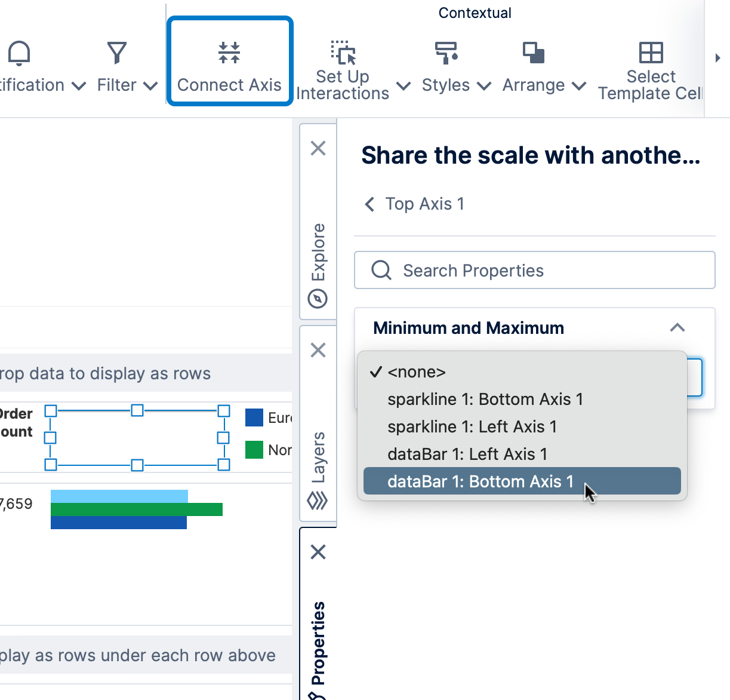The image size is (730, 700).
Task: Click the notification bell icon
Action: (19, 53)
